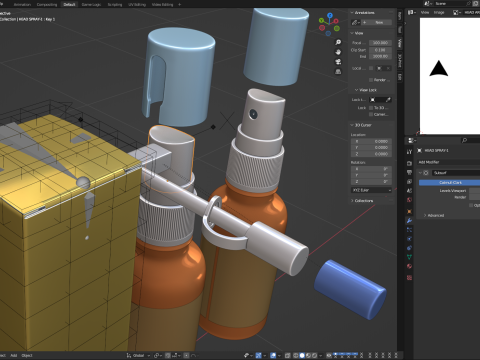Select solid viewport shading mode icon
The height and width of the screenshot is (360, 480).
pyautogui.click(x=302, y=356)
